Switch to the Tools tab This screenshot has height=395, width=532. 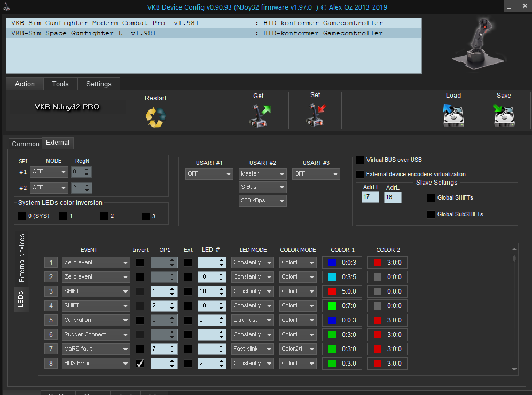pos(60,84)
